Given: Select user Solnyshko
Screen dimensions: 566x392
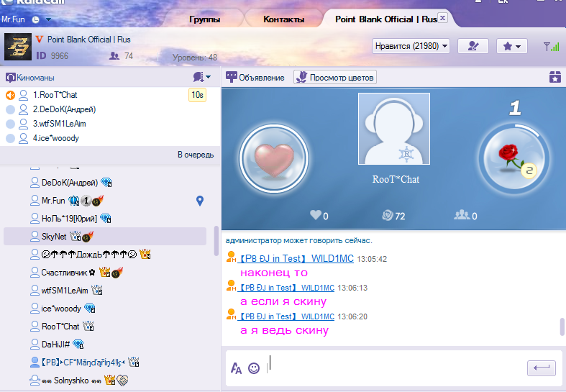Looking at the screenshot, I should tap(105, 380).
